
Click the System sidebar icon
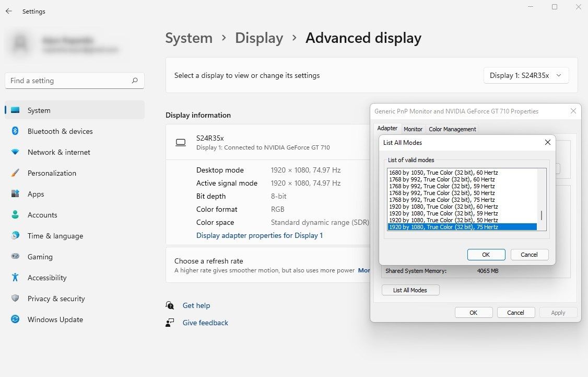pyautogui.click(x=15, y=110)
